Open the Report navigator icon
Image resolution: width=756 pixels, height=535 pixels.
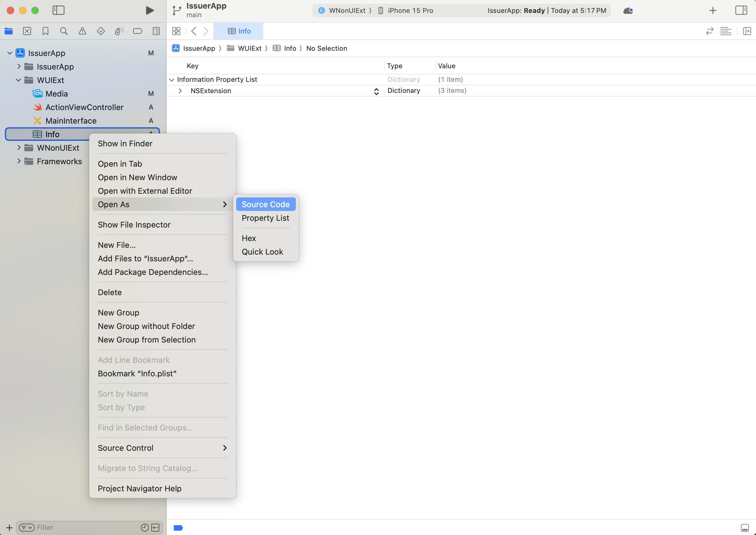point(156,31)
